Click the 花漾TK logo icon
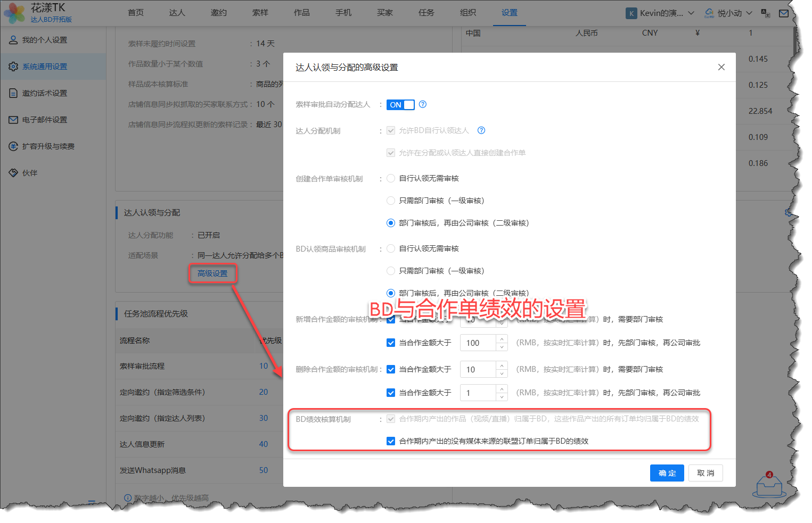The image size is (812, 523). pos(14,13)
